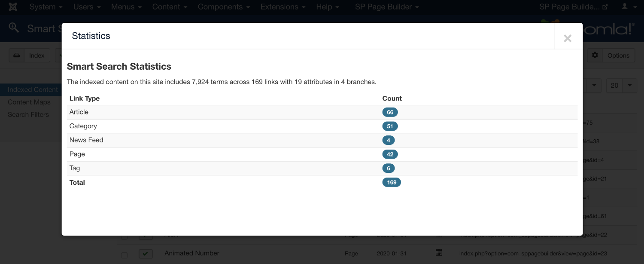Viewport: 644px width, 264px height.
Task: Close the Statistics dialog with X
Action: pos(568,38)
